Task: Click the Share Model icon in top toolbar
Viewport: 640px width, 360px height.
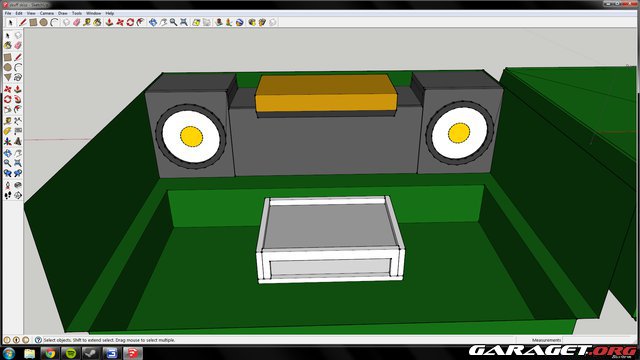Action: 262,22
